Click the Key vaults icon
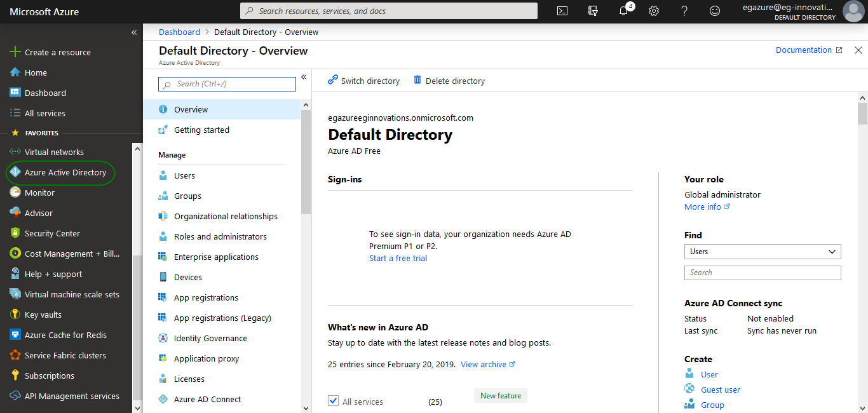This screenshot has width=868, height=413. pyautogui.click(x=15, y=315)
